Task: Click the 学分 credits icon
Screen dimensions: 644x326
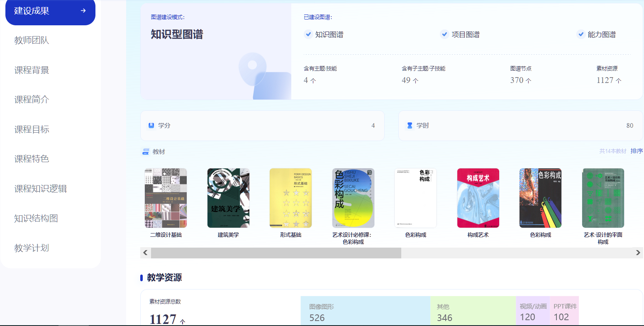Action: coord(151,125)
